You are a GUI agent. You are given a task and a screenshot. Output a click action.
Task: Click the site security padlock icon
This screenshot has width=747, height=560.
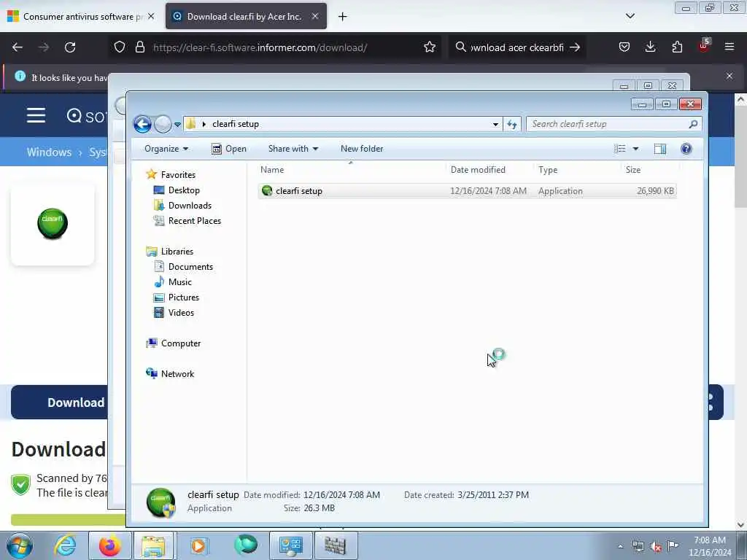pyautogui.click(x=139, y=47)
